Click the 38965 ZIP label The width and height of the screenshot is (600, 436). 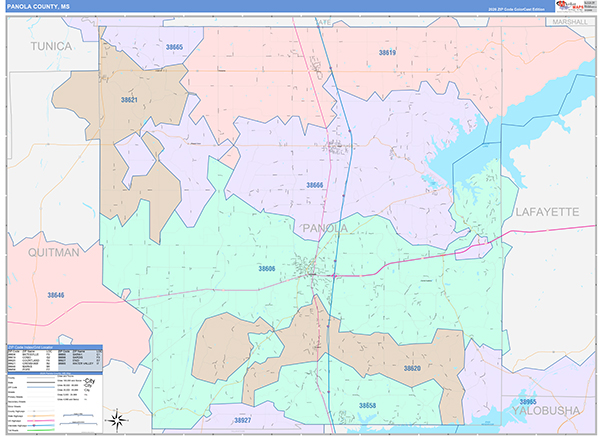pos(528,402)
